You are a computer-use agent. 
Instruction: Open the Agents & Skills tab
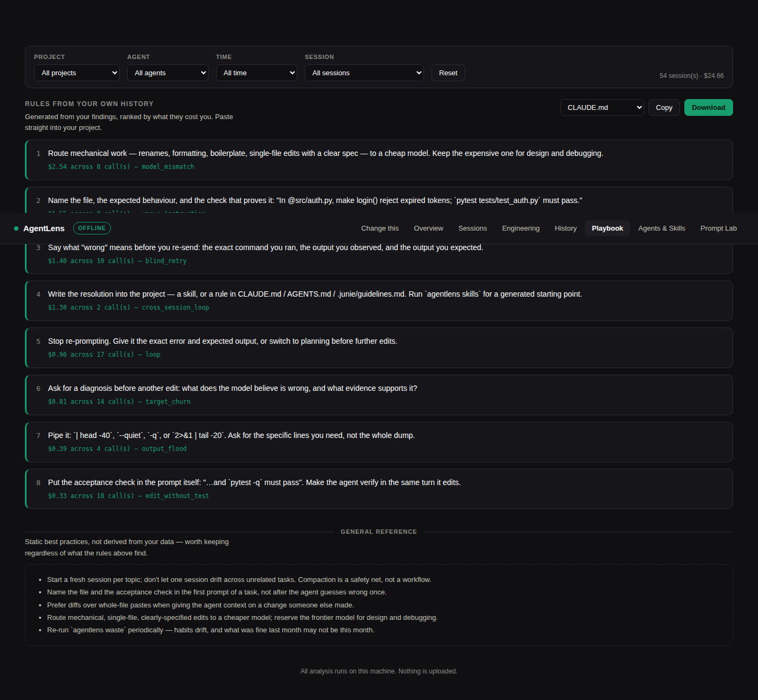(662, 228)
